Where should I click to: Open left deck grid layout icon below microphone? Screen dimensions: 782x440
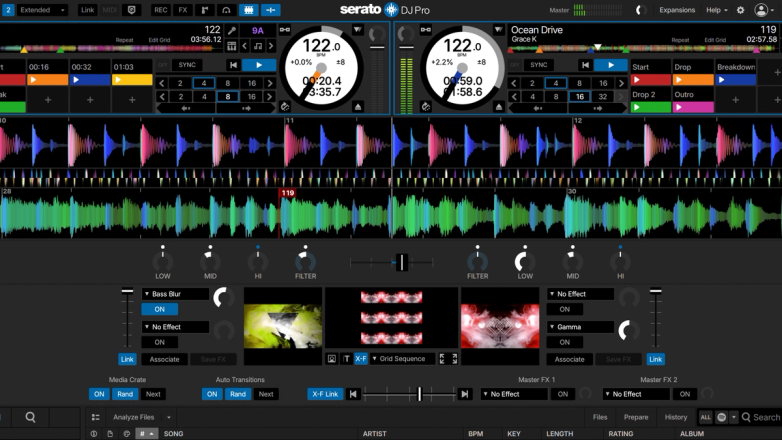point(232,46)
